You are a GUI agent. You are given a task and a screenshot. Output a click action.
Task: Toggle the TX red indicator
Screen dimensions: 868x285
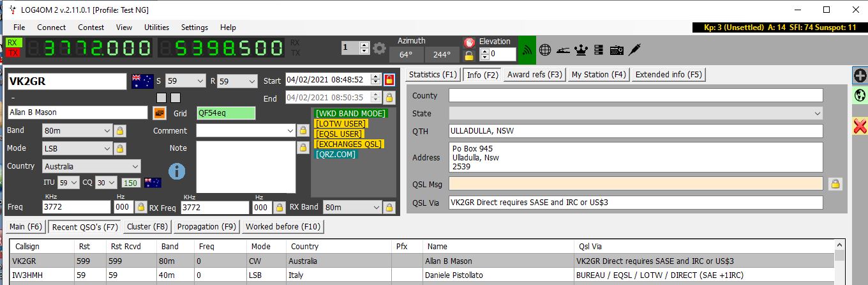[x=13, y=52]
